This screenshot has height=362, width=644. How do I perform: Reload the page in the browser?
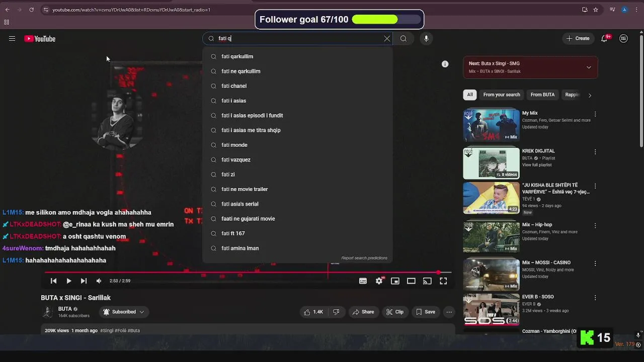[31, 10]
